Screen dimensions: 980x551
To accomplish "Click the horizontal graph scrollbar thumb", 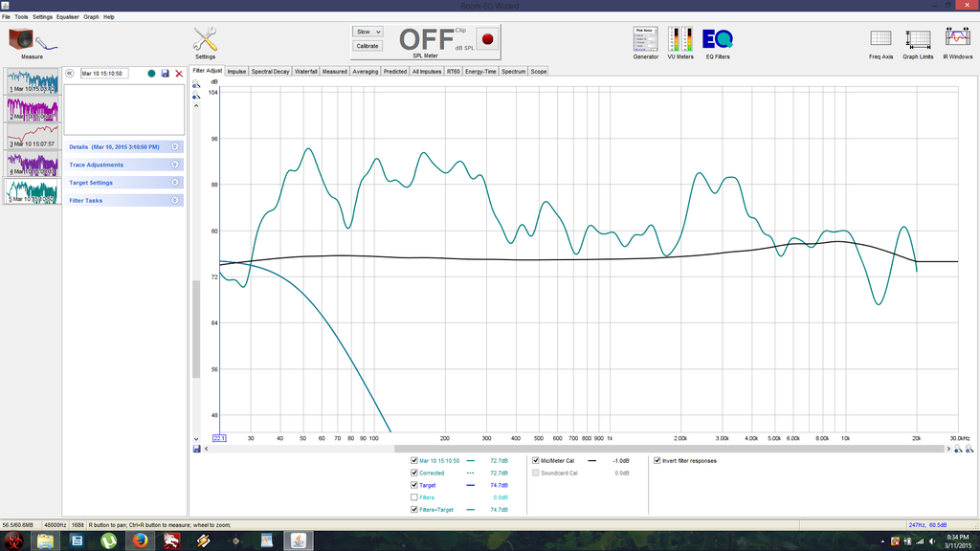I will [669, 449].
